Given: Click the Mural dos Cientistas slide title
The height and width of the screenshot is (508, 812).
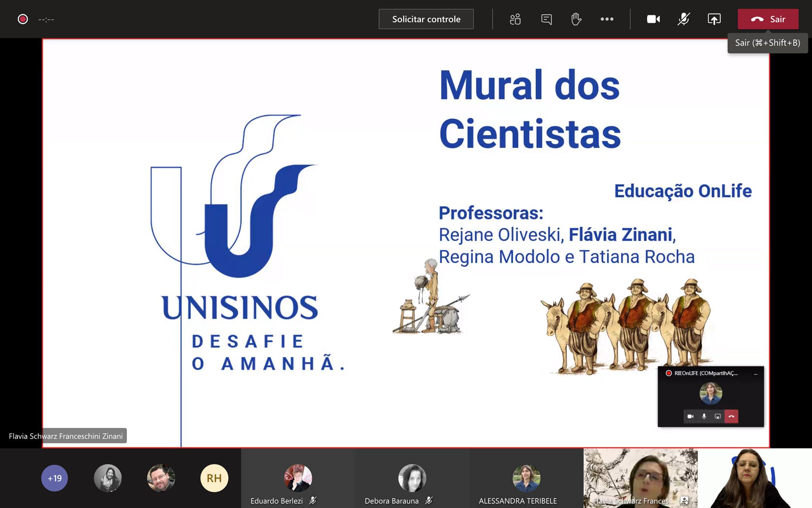Looking at the screenshot, I should [530, 109].
